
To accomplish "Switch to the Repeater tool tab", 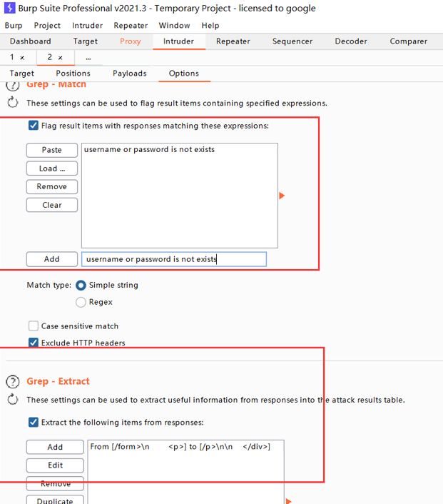I will [x=233, y=41].
